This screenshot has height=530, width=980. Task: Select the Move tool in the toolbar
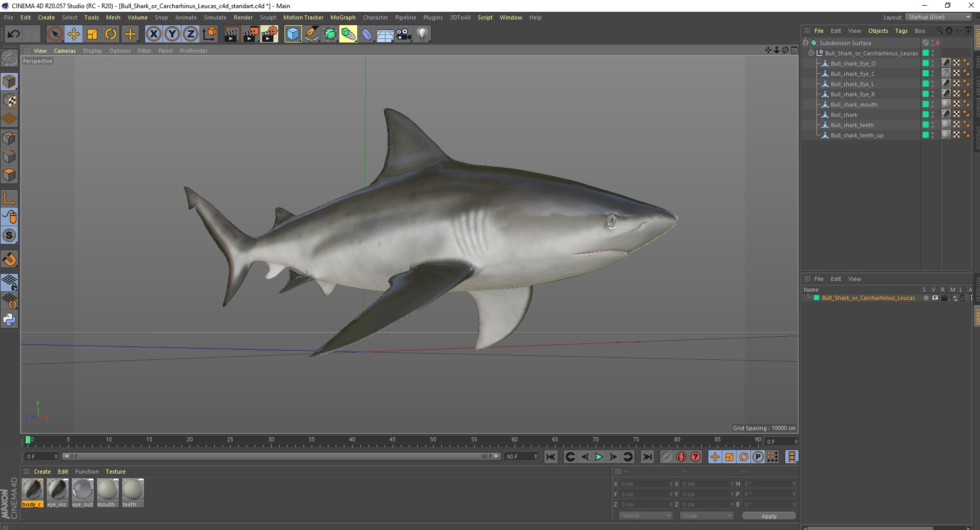pos(74,34)
